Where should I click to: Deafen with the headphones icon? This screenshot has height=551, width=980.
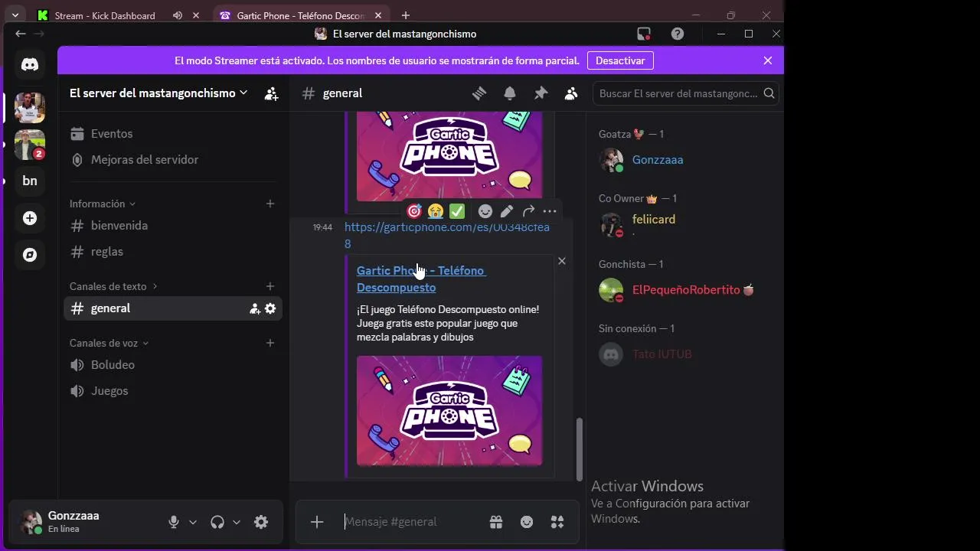coord(217,522)
